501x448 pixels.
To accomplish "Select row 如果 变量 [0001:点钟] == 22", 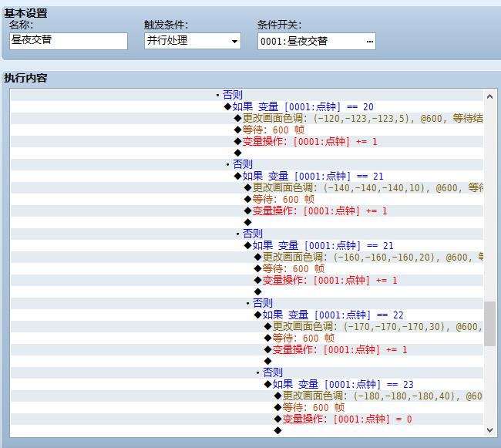I will pyautogui.click(x=247, y=315).
